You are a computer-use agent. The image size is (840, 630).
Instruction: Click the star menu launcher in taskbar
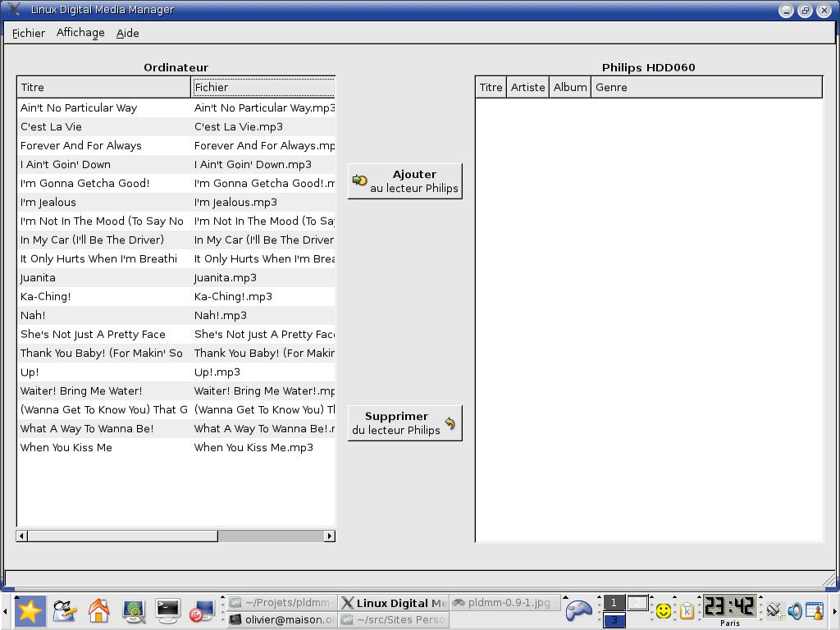pyautogui.click(x=30, y=610)
